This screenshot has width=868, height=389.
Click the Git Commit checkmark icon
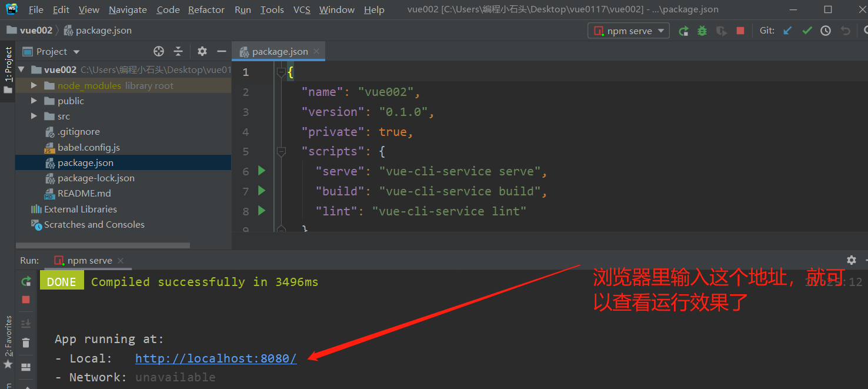807,31
